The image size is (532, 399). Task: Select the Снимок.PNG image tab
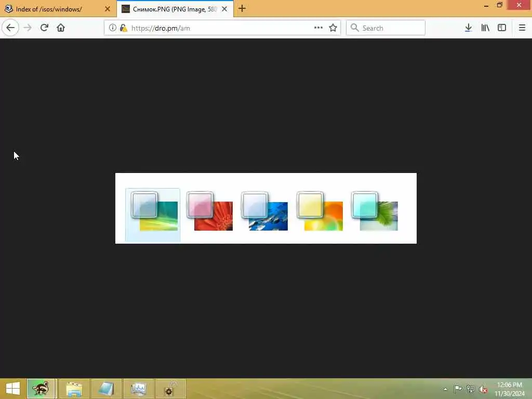175,9
